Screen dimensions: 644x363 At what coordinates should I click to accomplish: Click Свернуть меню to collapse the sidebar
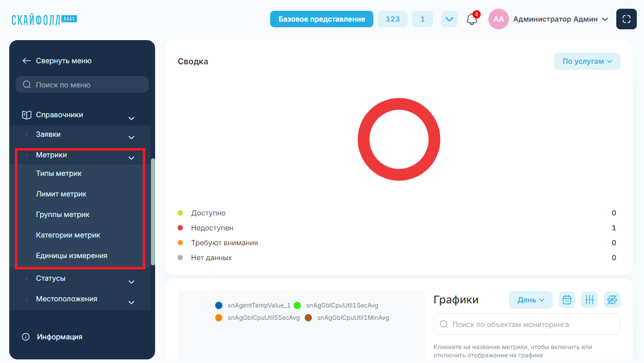[64, 61]
